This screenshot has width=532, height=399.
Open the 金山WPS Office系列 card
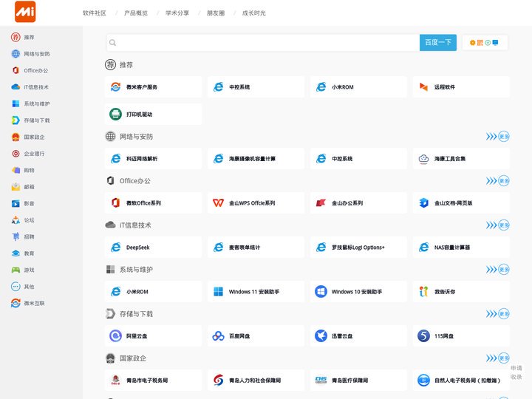pyautogui.click(x=256, y=203)
